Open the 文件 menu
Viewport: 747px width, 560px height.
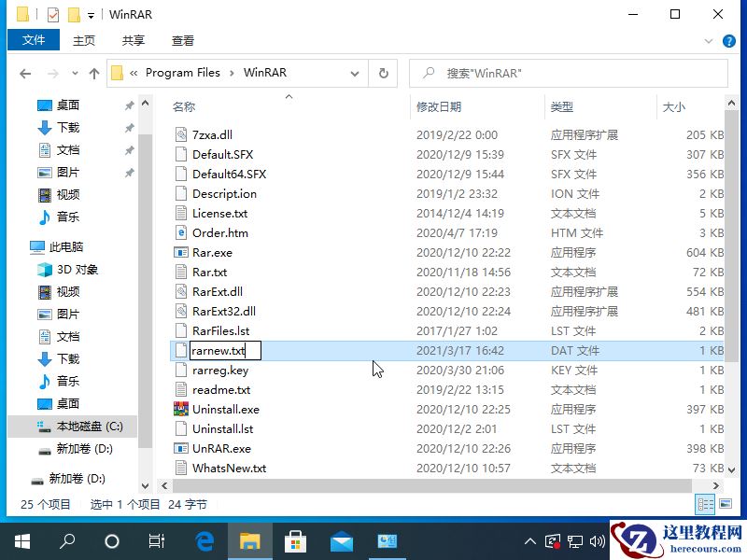(x=34, y=40)
